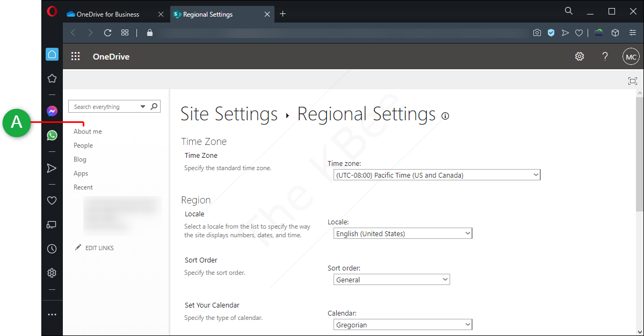Close the OneDrive for Business tab
Screen dimensions: 644x336
[x=161, y=14]
